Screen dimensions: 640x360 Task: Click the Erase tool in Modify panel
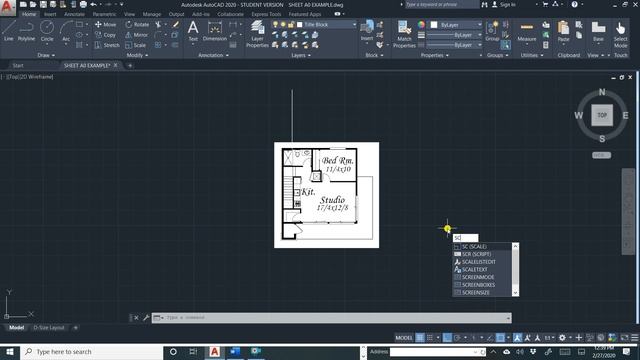tap(176, 24)
